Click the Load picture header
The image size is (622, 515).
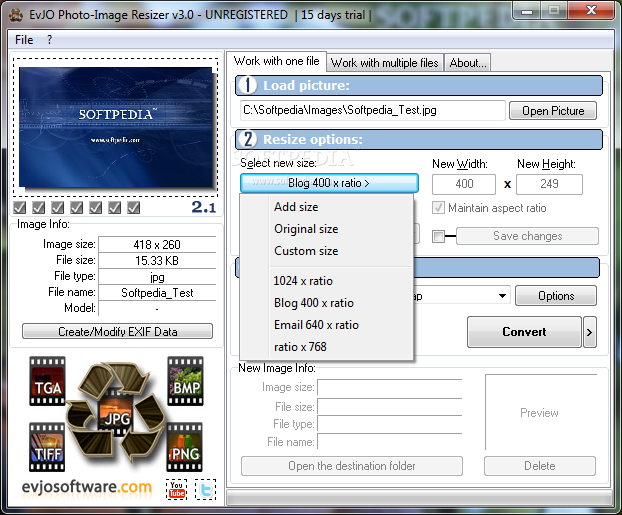[x=419, y=86]
